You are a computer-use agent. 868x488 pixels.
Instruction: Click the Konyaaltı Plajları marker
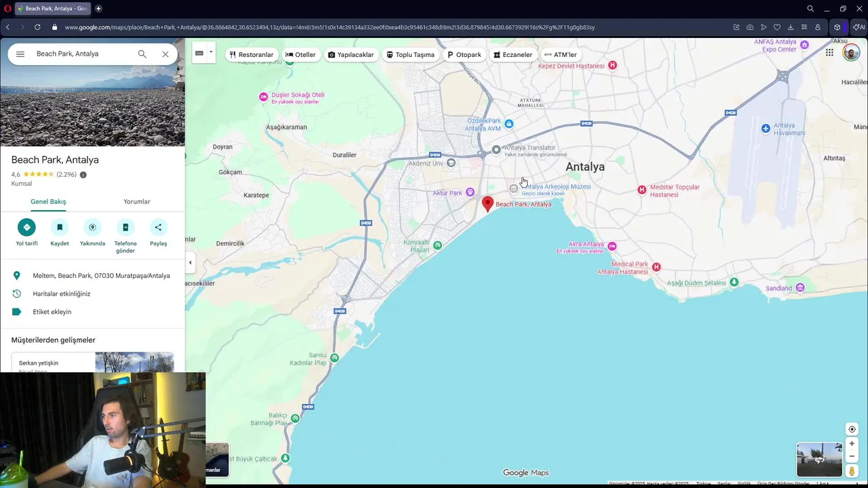(437, 245)
